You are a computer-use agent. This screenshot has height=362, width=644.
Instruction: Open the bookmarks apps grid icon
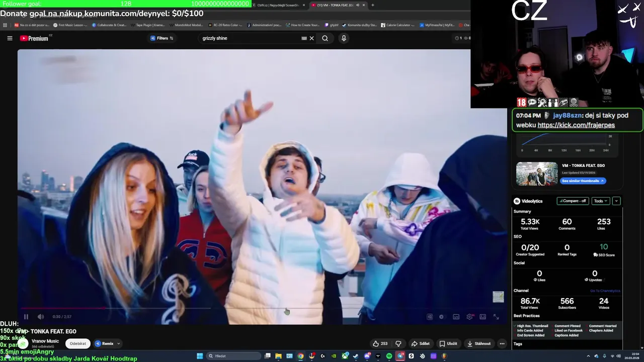[5, 25]
